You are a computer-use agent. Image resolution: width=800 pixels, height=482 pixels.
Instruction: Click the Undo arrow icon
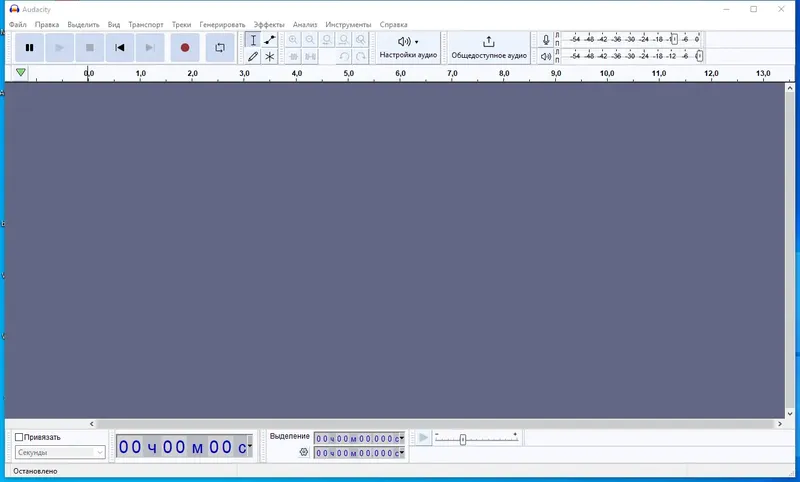(x=344, y=57)
